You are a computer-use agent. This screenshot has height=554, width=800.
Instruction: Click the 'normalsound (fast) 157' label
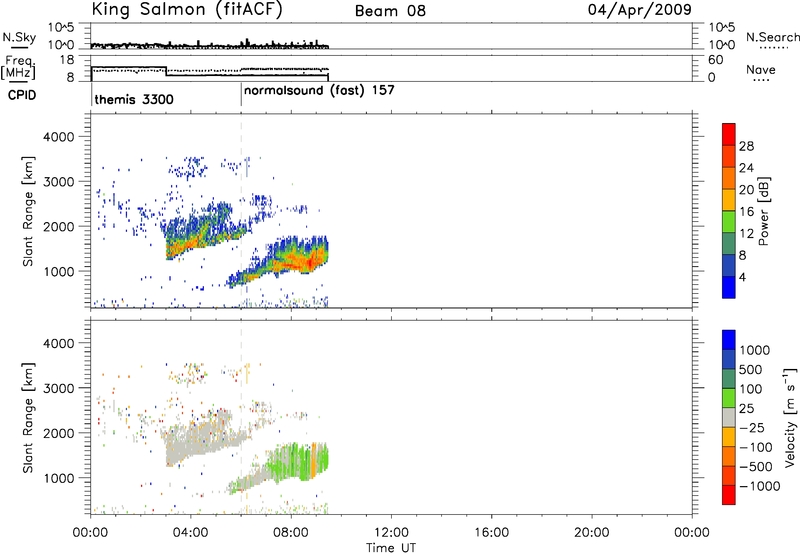319,91
